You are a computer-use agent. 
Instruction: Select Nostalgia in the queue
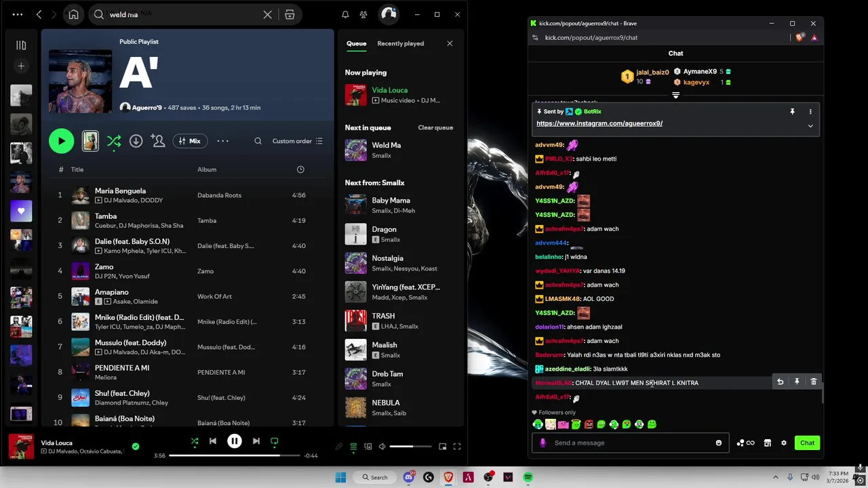[400, 263]
